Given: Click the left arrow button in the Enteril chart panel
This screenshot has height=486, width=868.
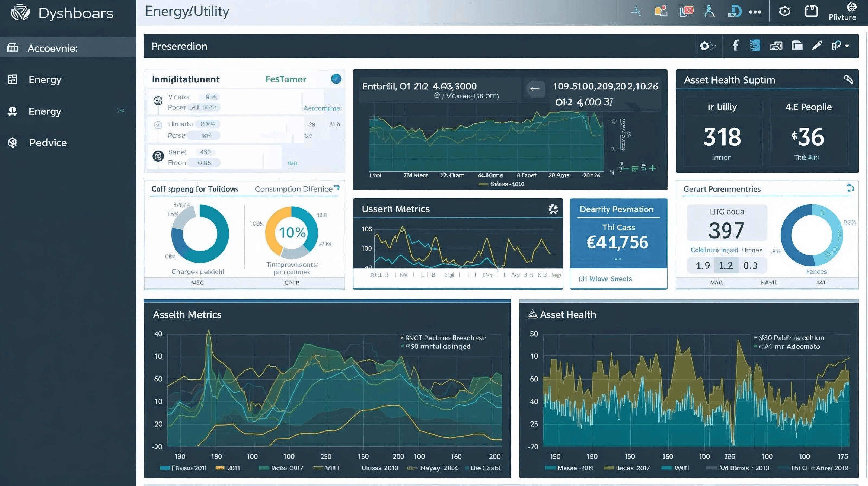Looking at the screenshot, I should (535, 89).
